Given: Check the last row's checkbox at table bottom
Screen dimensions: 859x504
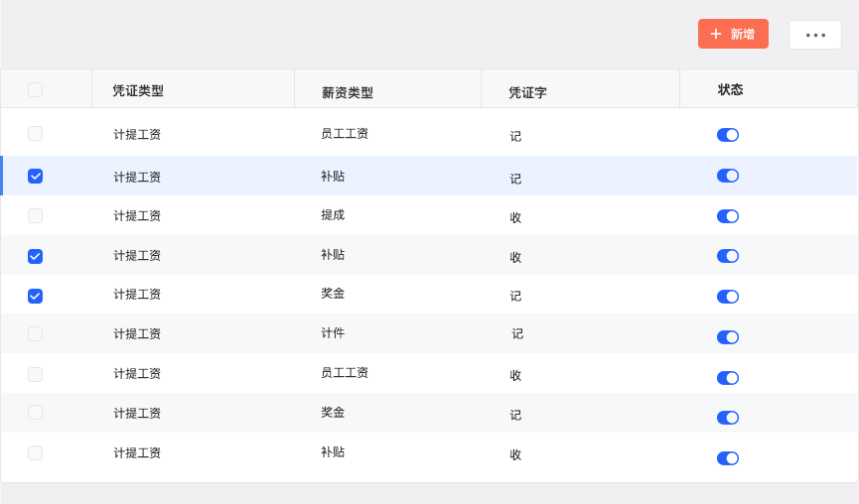Looking at the screenshot, I should pos(36,453).
